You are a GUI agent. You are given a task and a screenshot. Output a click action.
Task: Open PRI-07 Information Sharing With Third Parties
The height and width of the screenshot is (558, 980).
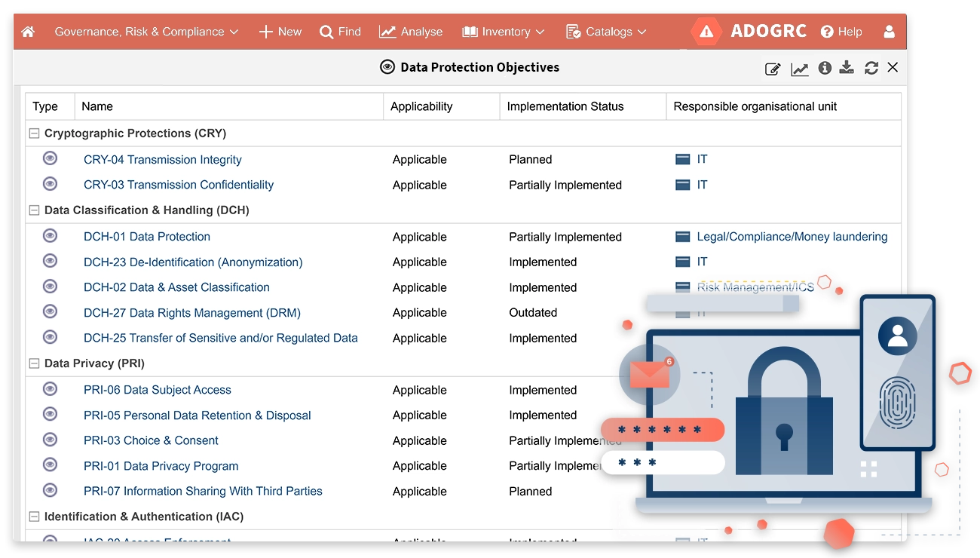click(203, 492)
